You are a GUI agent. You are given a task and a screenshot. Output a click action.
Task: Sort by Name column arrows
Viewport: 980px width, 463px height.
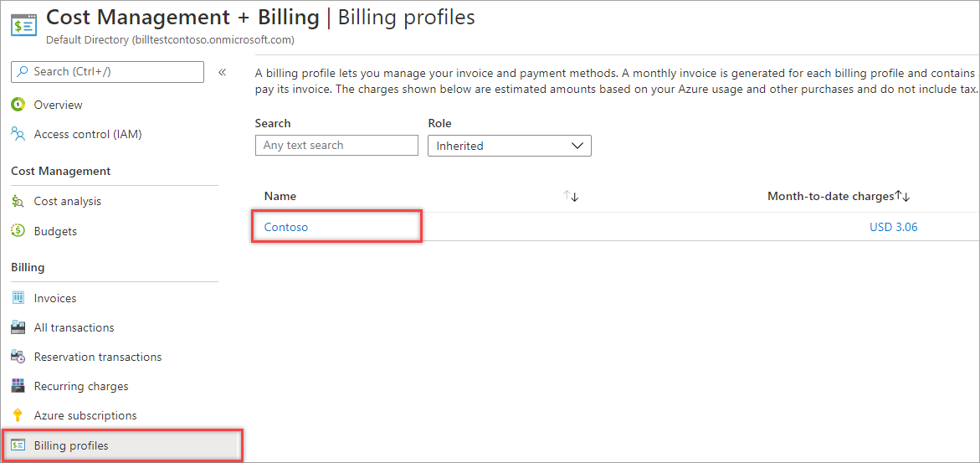click(572, 196)
